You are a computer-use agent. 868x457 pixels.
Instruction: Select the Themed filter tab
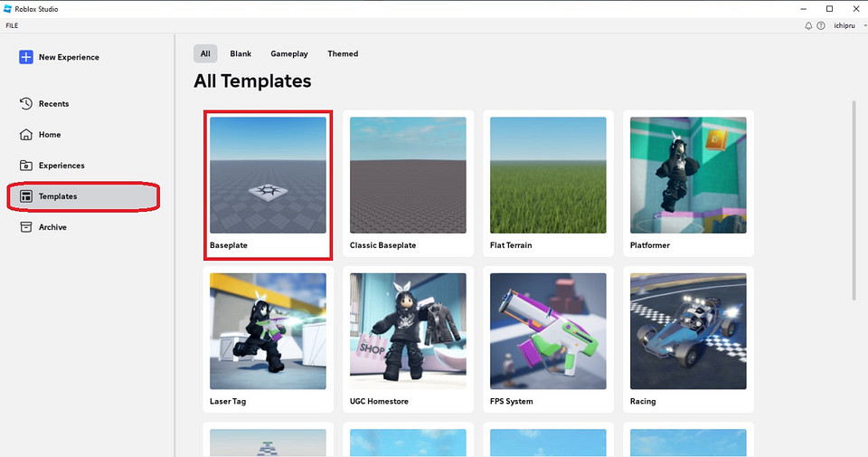tap(343, 54)
